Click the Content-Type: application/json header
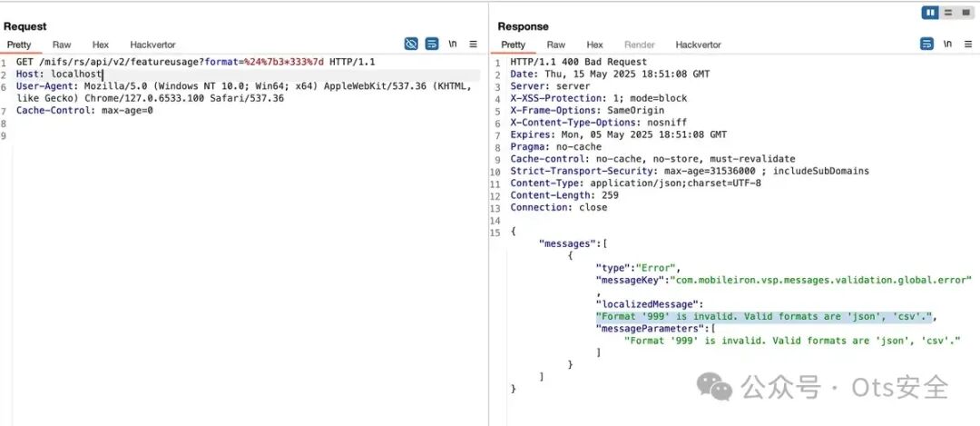The image size is (980, 426). [635, 183]
